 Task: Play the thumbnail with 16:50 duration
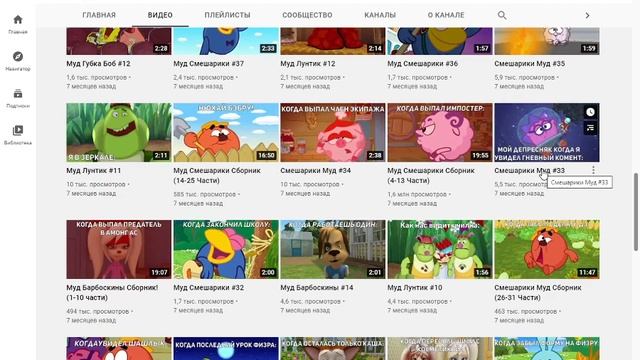pos(226,132)
